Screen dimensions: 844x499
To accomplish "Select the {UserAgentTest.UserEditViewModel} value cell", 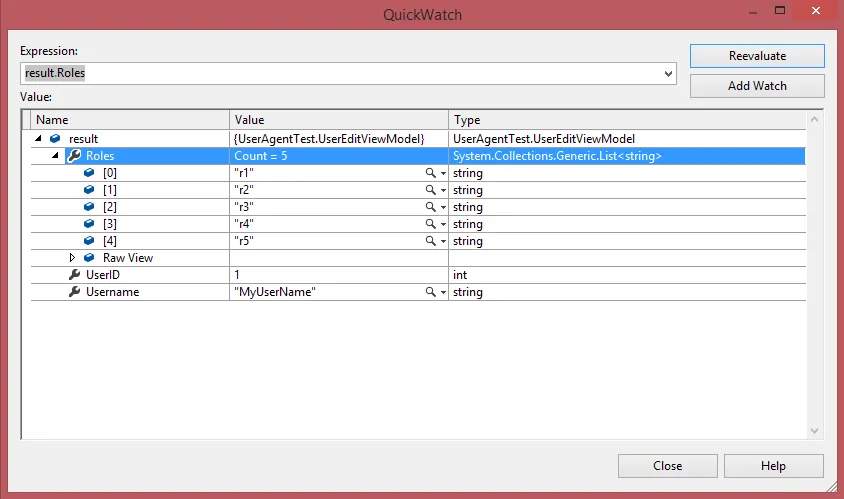I will click(339, 139).
